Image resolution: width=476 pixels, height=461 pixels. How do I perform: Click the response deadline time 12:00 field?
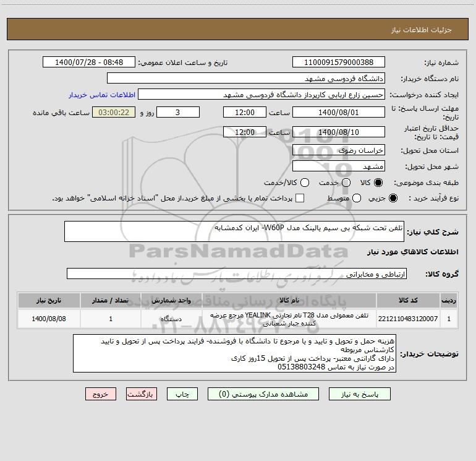click(x=245, y=113)
